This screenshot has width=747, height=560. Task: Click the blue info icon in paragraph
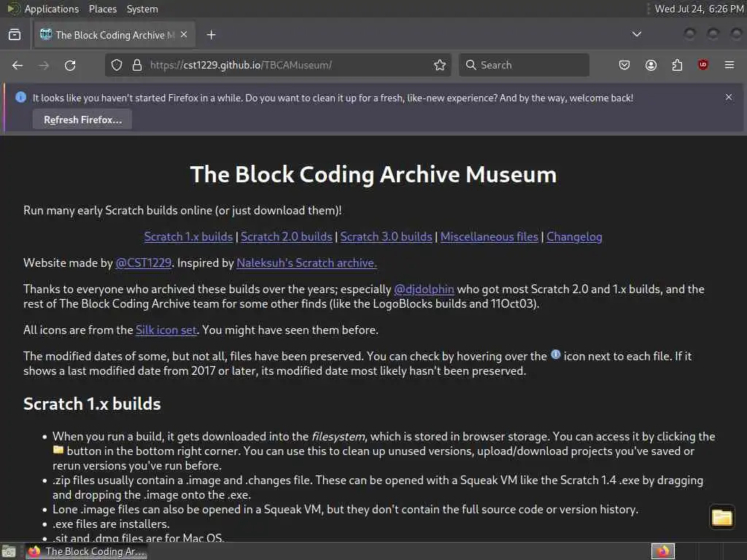click(x=555, y=354)
